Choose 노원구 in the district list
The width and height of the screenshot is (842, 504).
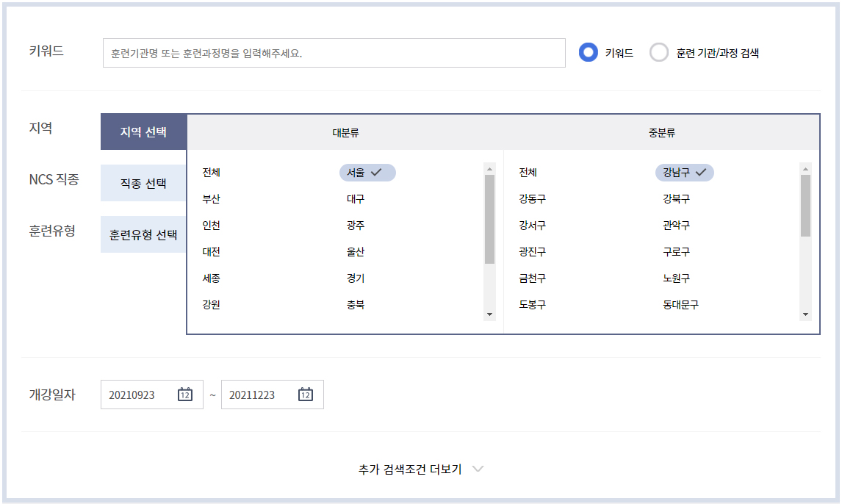pos(676,278)
